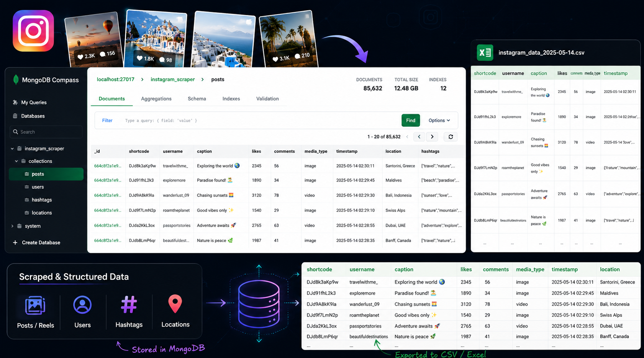644x358 pixels.
Task: Click the comment icon showing 98
Action: tap(162, 60)
